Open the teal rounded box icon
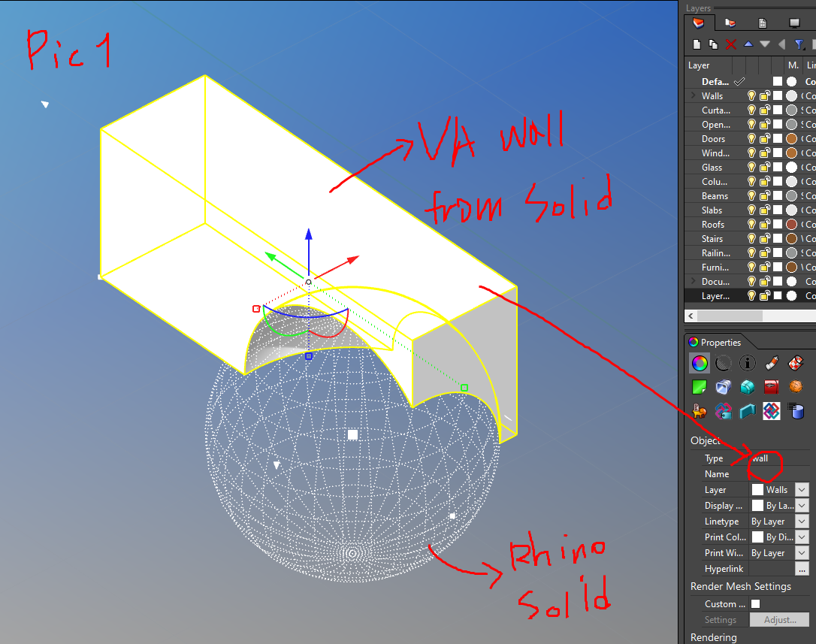This screenshot has height=644, width=816. [x=748, y=387]
